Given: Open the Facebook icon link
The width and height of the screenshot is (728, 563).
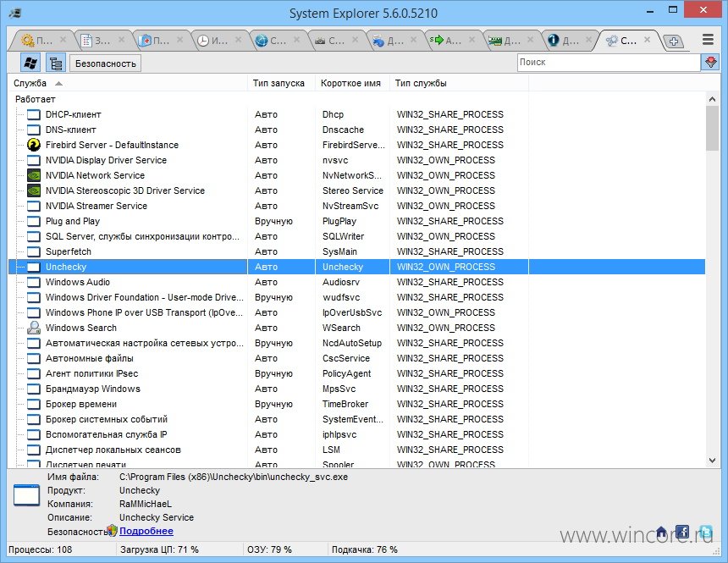Looking at the screenshot, I should [682, 532].
